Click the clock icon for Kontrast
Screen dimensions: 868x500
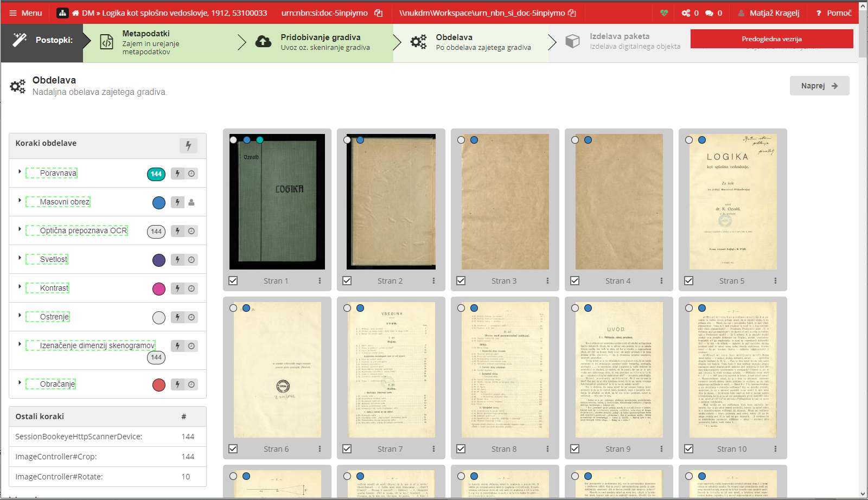(x=192, y=289)
